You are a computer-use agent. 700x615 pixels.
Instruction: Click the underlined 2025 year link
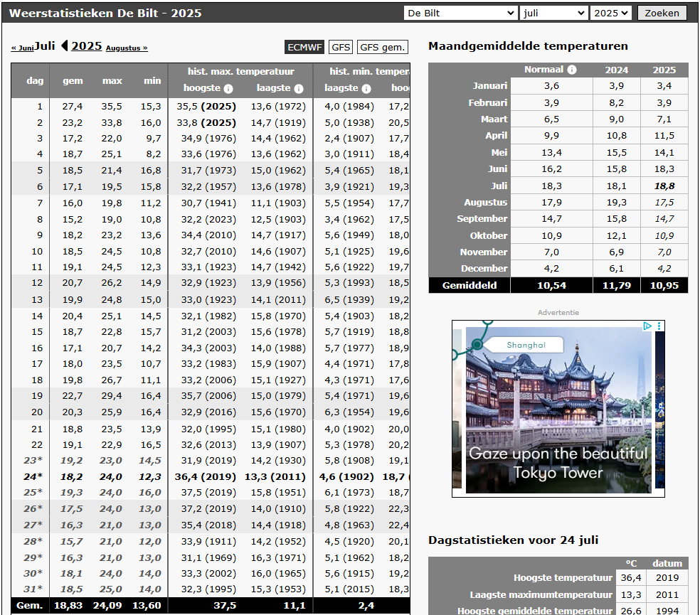(86, 46)
